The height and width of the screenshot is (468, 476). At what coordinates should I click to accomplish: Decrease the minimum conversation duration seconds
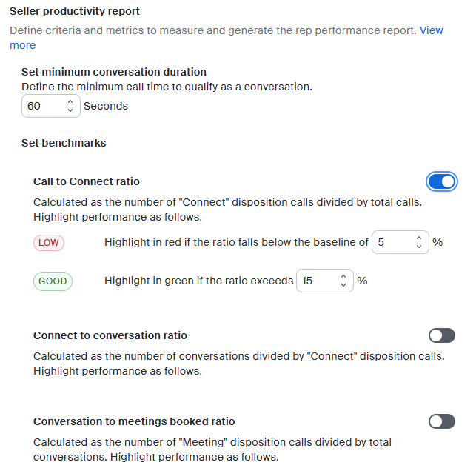[x=70, y=110]
